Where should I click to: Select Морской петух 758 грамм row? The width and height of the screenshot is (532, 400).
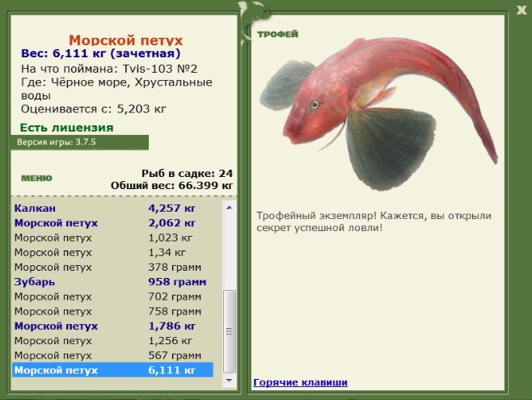tap(112, 311)
